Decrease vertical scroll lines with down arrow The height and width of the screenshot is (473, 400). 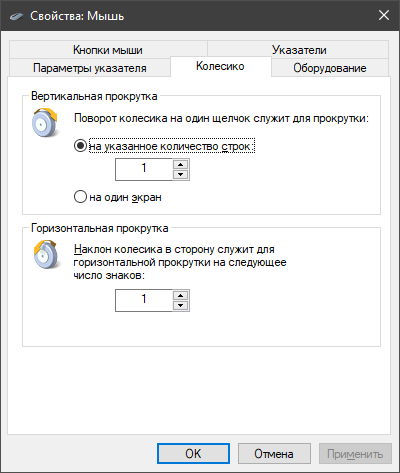(x=181, y=174)
